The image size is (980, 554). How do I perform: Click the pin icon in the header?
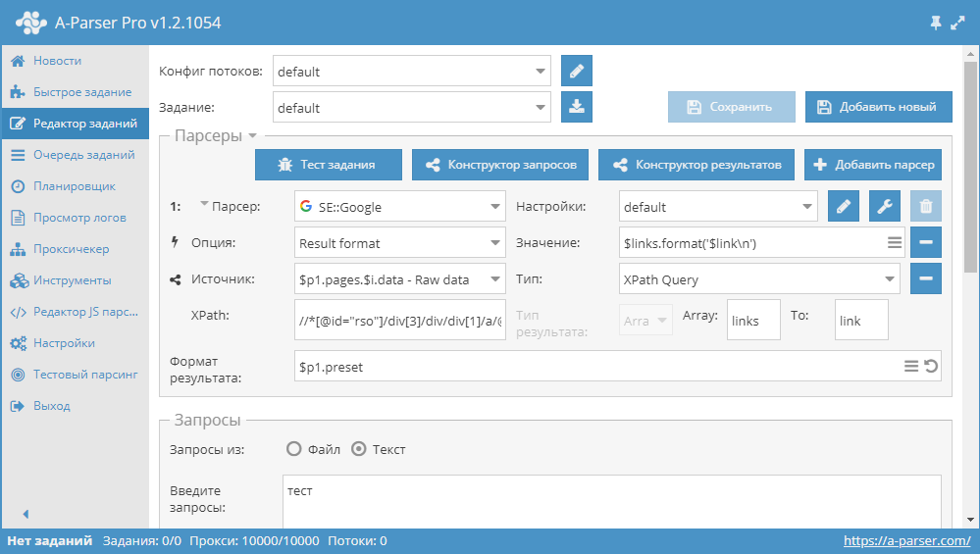(936, 24)
